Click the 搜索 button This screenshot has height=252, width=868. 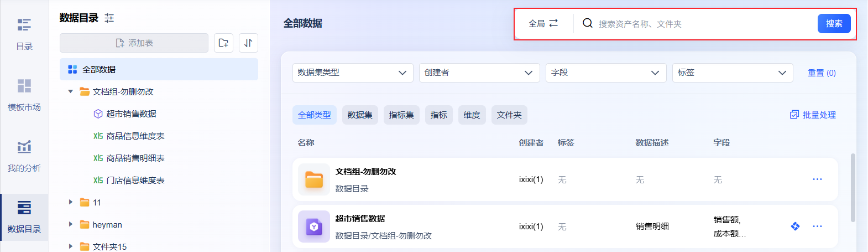pos(834,23)
